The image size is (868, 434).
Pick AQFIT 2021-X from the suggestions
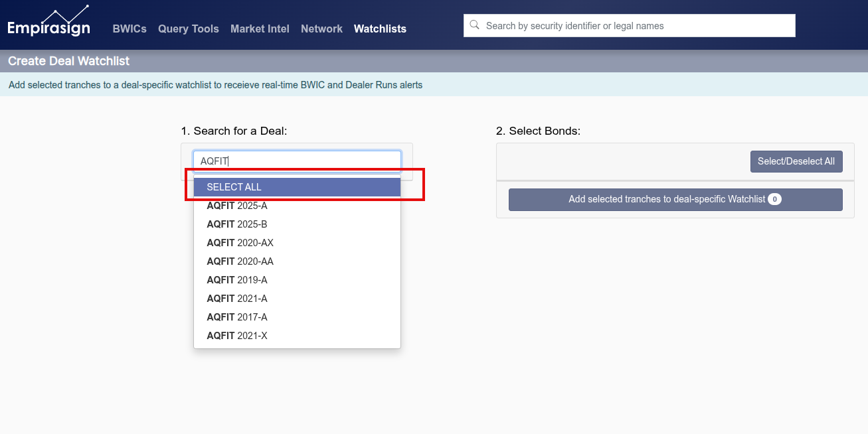coord(297,336)
